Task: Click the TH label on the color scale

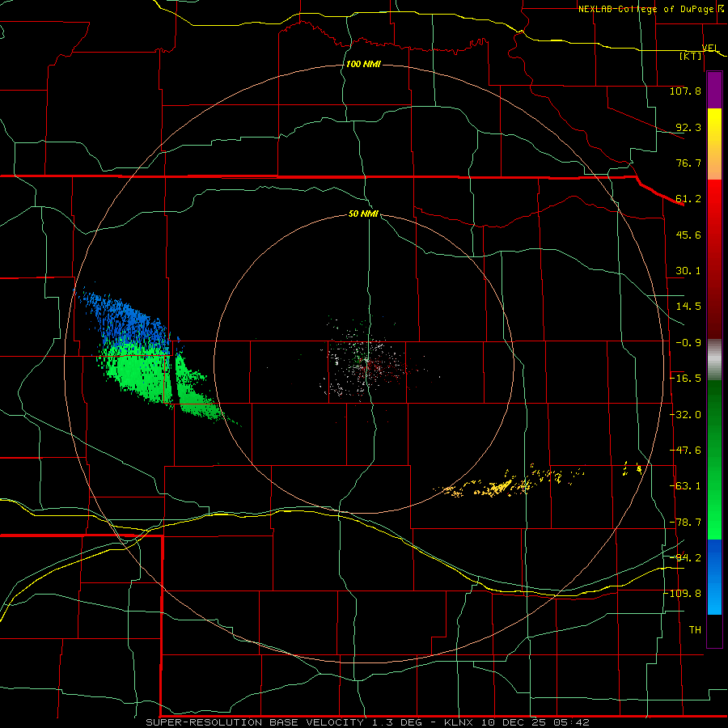Action: 695,629
